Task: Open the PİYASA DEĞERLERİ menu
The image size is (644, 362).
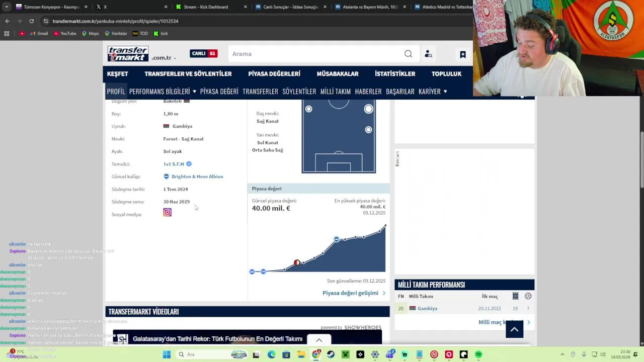Action: tap(274, 73)
